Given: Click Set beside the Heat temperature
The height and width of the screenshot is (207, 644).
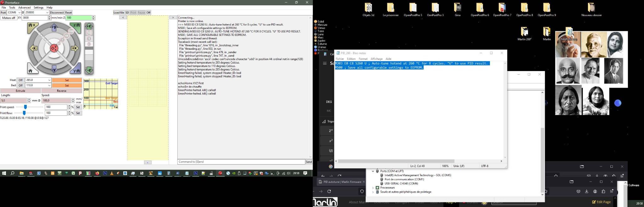Looking at the screenshot, I should 67,80.
